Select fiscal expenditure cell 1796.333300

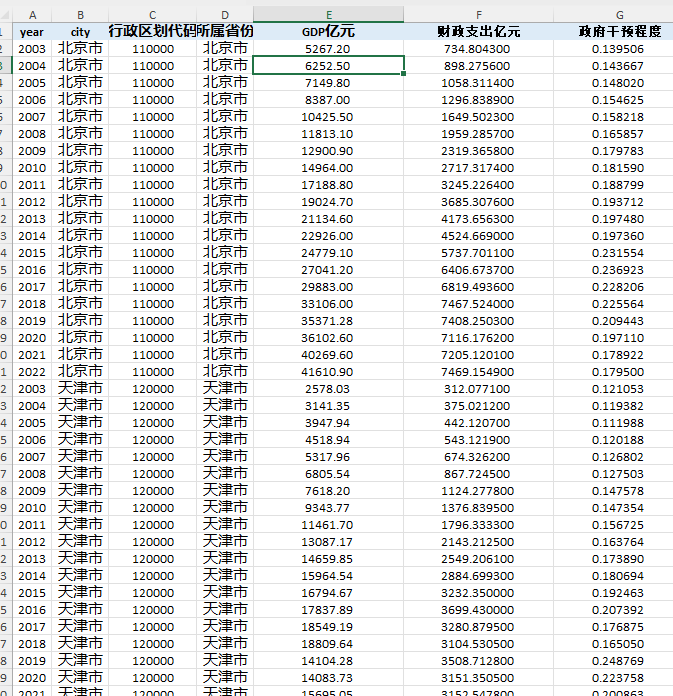pos(479,525)
